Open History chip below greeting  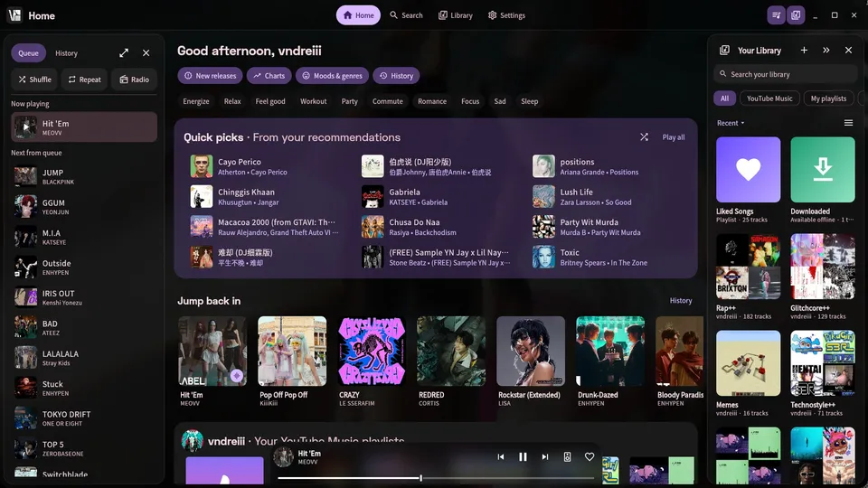click(396, 76)
